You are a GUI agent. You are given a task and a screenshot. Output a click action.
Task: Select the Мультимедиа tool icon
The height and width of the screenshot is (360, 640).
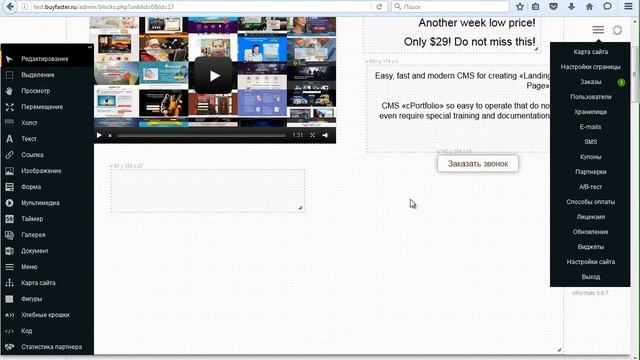tap(9, 203)
